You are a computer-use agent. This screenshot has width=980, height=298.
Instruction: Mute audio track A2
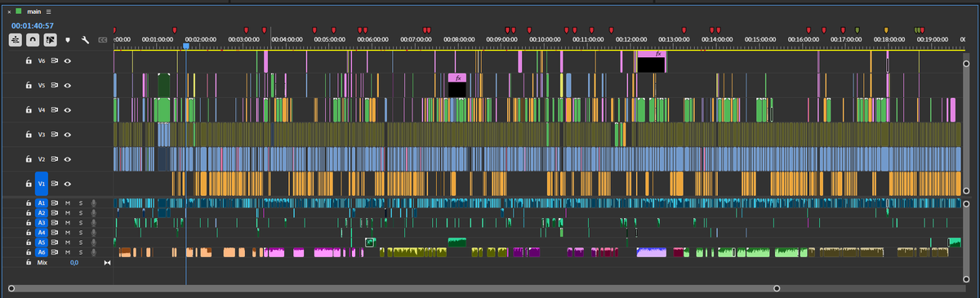tap(69, 212)
